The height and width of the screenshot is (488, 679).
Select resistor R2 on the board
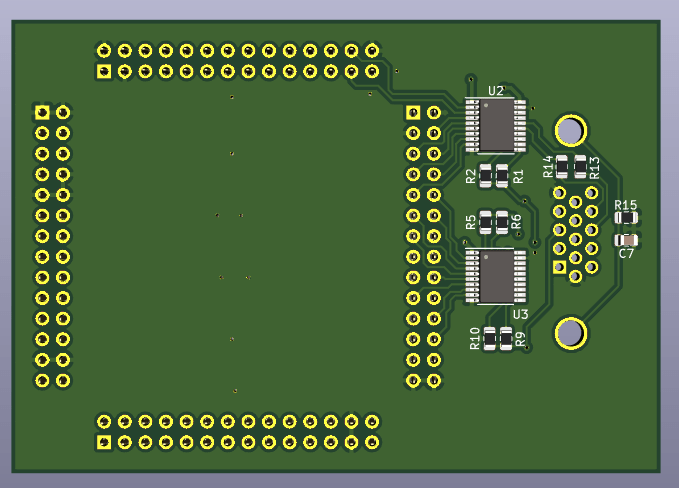[x=486, y=176]
